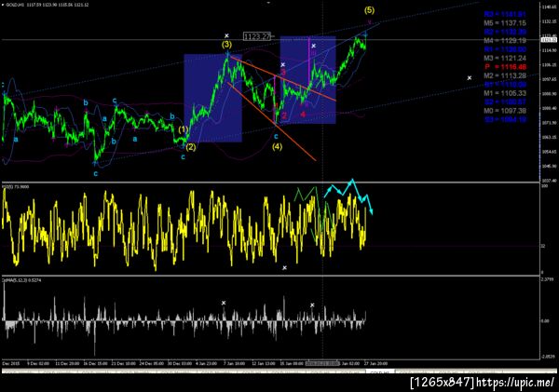Click the RSI indicator panel title
The image size is (559, 392).
click(16, 187)
